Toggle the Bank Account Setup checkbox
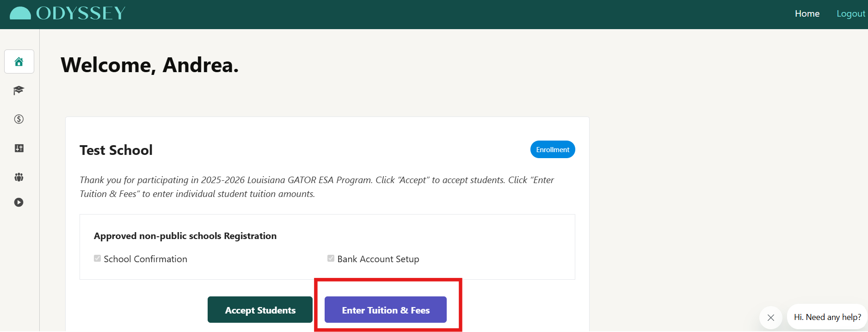 click(x=331, y=258)
